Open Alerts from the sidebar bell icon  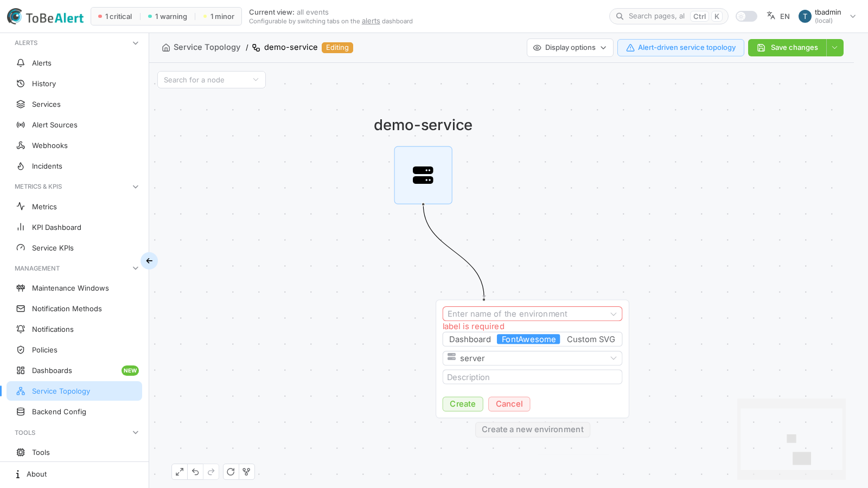tap(21, 63)
